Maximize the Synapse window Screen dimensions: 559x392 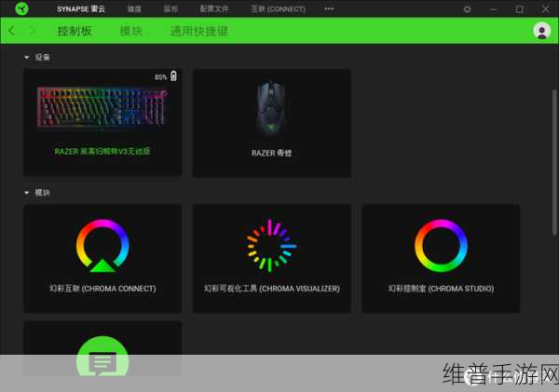tap(520, 9)
